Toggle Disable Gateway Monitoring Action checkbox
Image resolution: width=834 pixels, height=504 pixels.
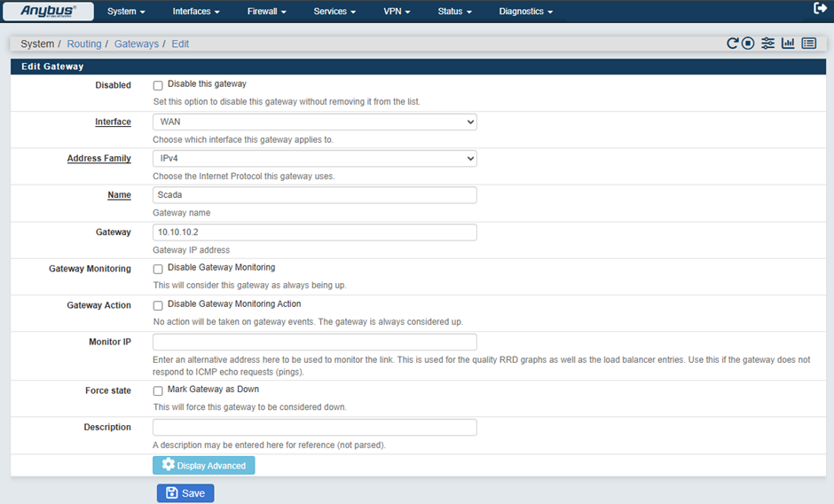158,306
